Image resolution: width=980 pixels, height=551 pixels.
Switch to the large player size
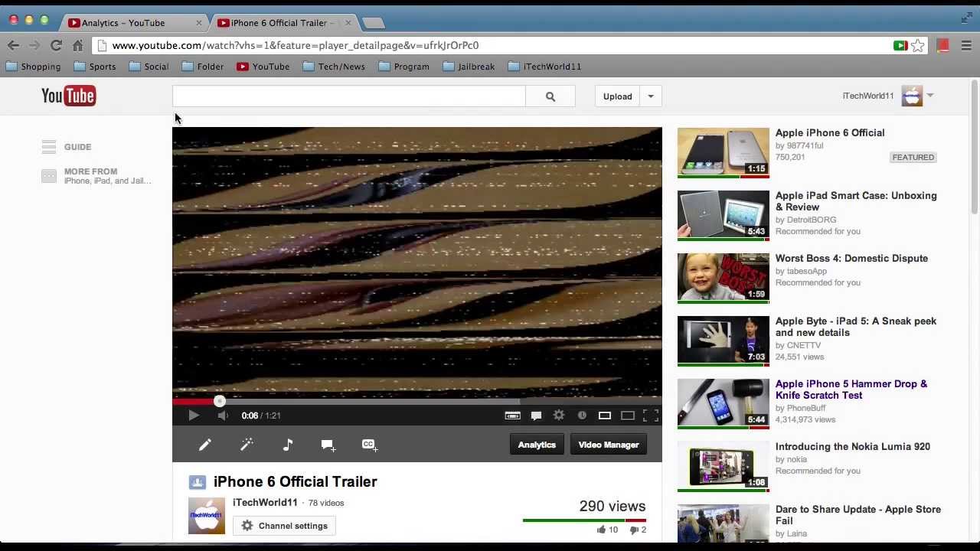click(628, 416)
